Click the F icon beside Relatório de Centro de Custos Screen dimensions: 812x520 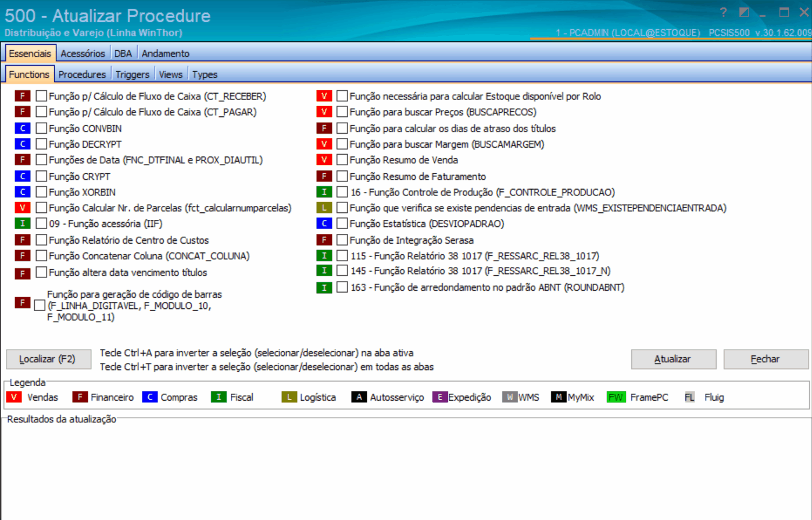(22, 240)
